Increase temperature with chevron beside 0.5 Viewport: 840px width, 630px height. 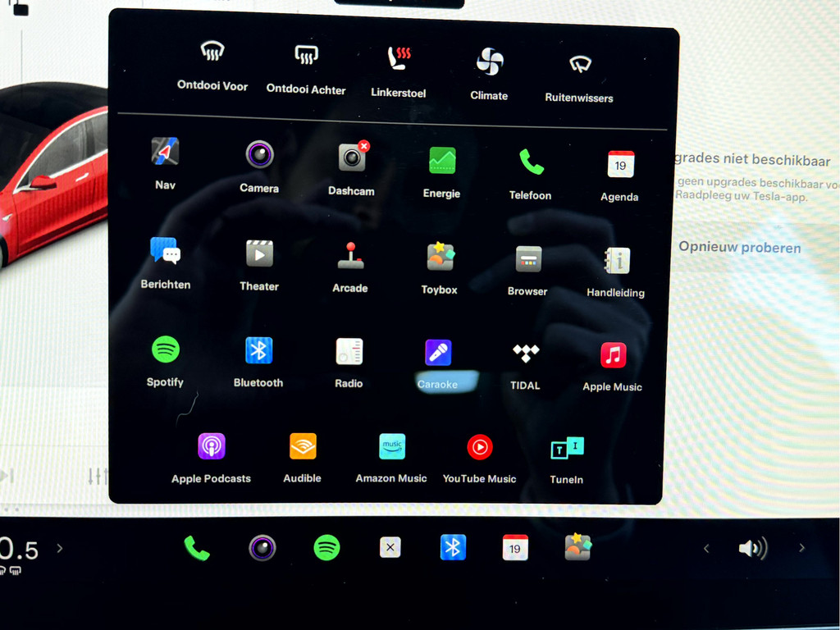pos(59,548)
